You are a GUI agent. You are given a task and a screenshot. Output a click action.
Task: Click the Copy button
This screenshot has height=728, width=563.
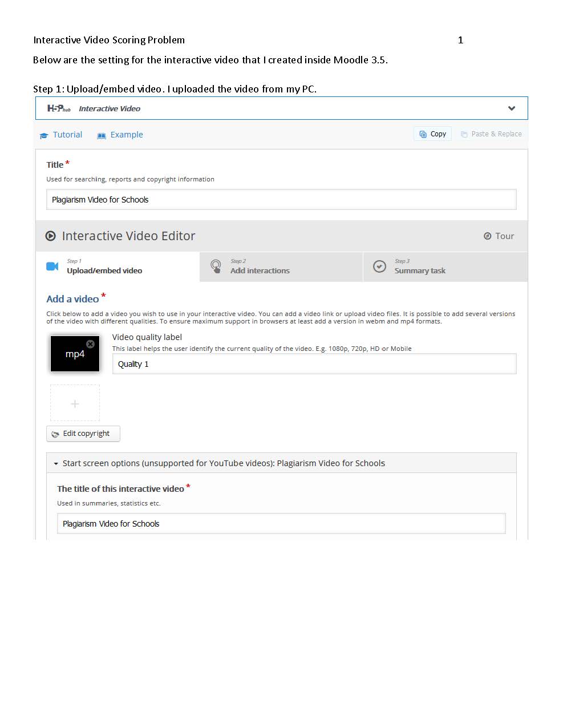(432, 134)
